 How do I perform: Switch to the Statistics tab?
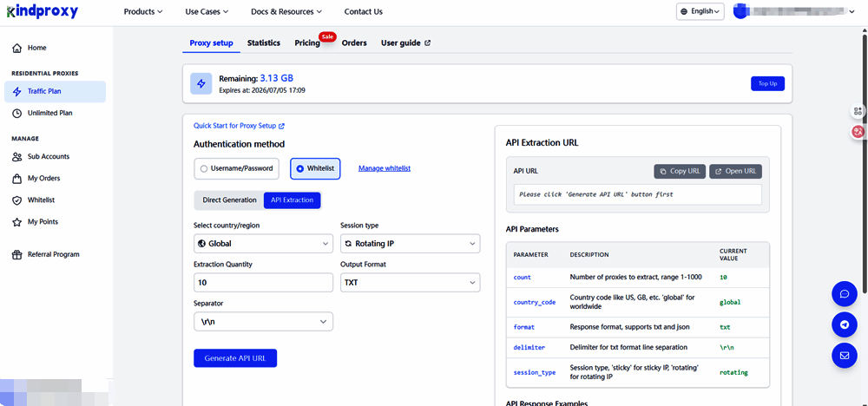263,43
